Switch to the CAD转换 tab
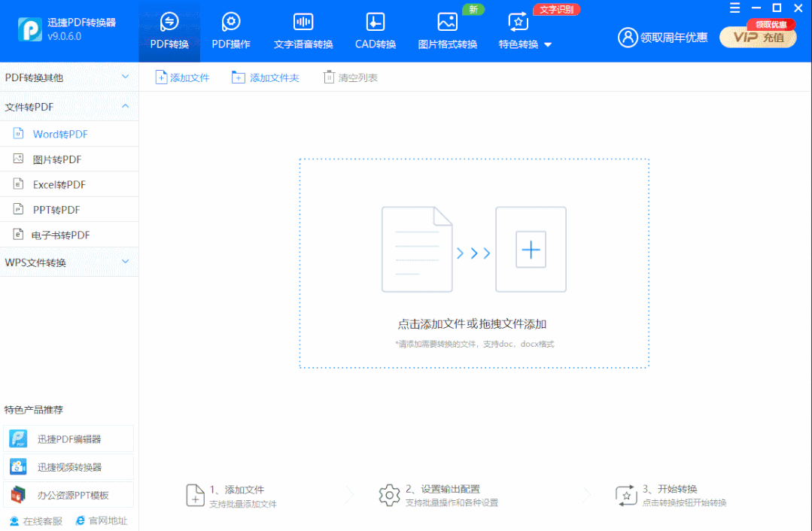 tap(376, 31)
